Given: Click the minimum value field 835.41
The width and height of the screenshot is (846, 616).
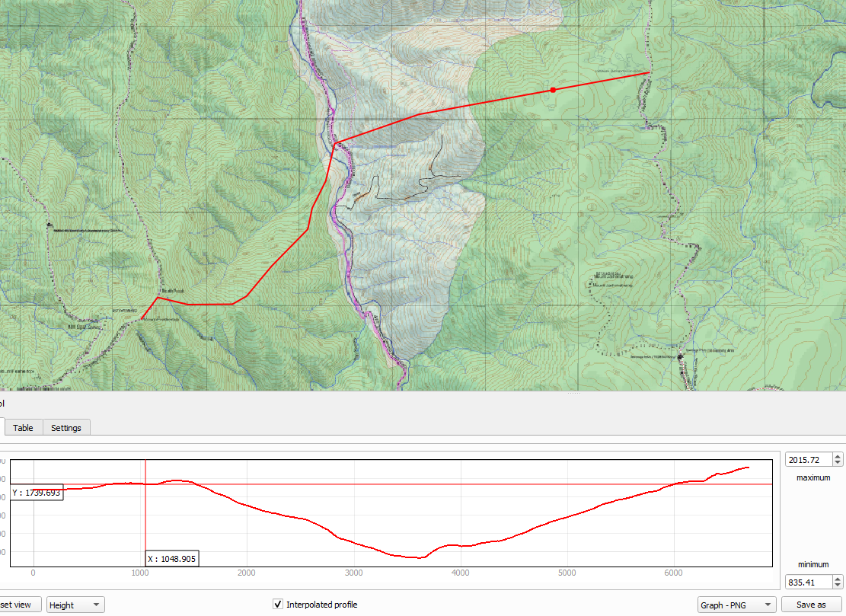Looking at the screenshot, I should coord(809,582).
